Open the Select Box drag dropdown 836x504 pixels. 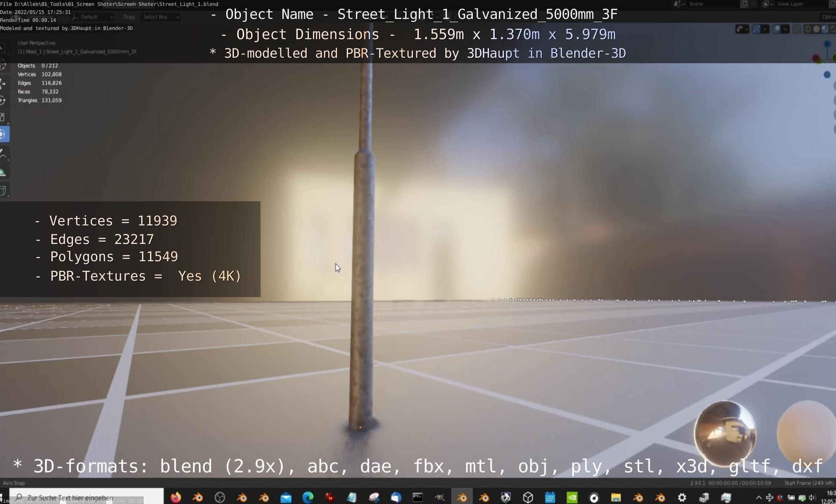click(161, 17)
